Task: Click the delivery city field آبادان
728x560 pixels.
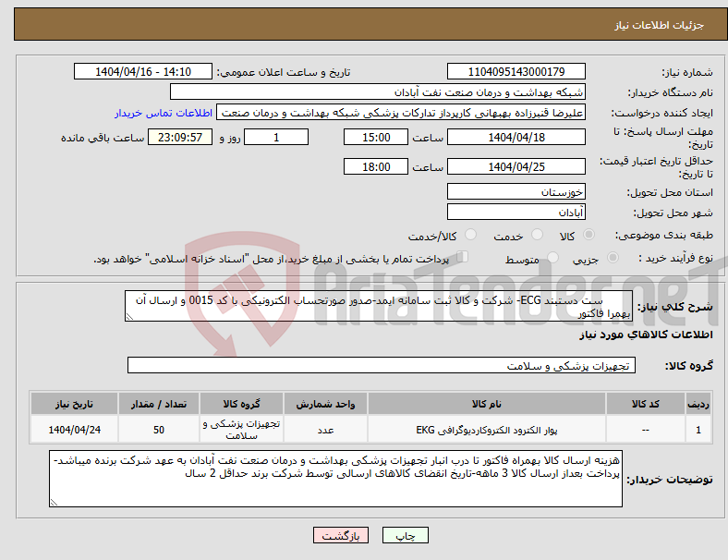Action: [x=516, y=212]
